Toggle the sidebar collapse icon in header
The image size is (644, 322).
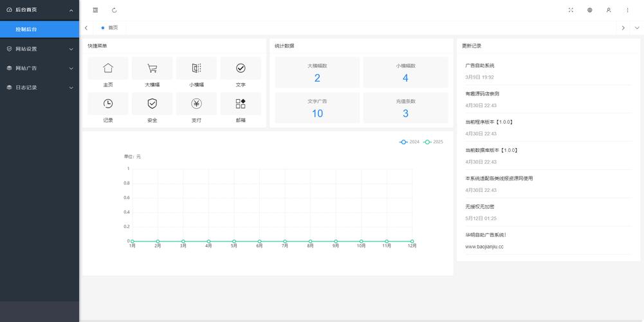click(x=95, y=10)
